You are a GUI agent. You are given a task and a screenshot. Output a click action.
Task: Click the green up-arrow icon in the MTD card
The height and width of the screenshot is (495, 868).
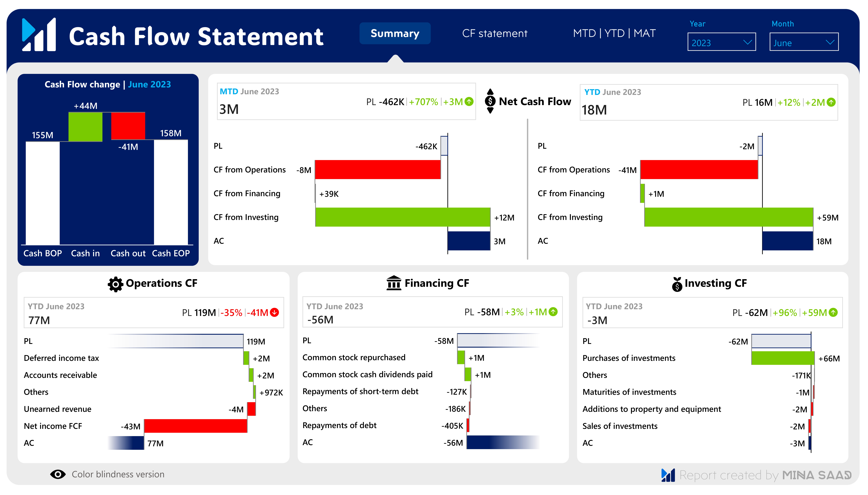point(469,102)
